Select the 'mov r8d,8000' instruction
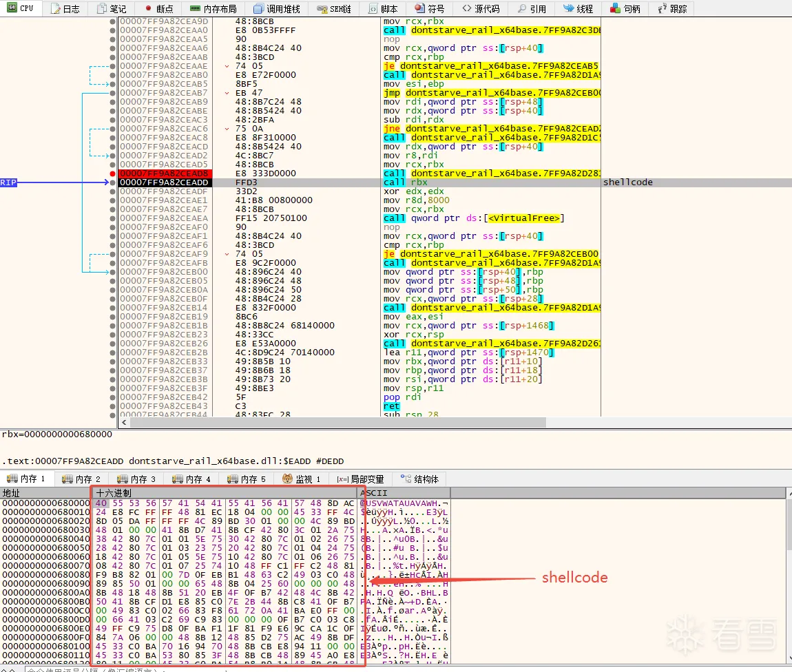792x672 pixels. point(416,200)
